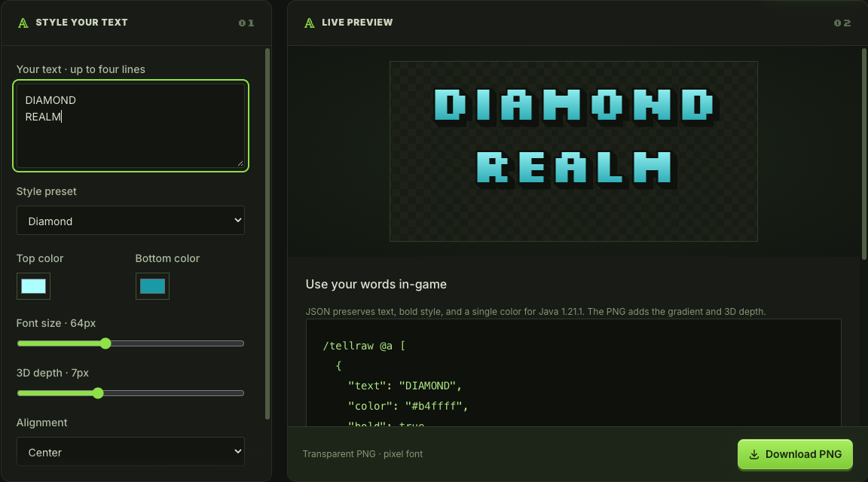Click the Style Your Text panel logo icon
The image size is (868, 482).
tap(23, 23)
